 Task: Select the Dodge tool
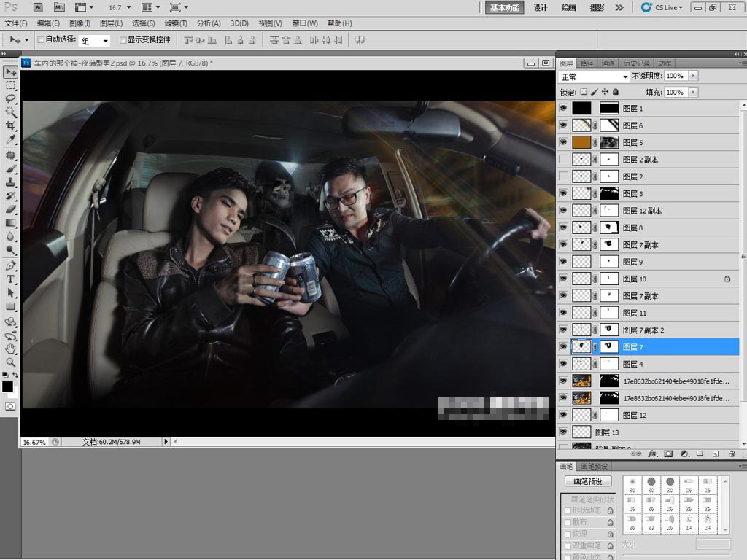(10, 249)
